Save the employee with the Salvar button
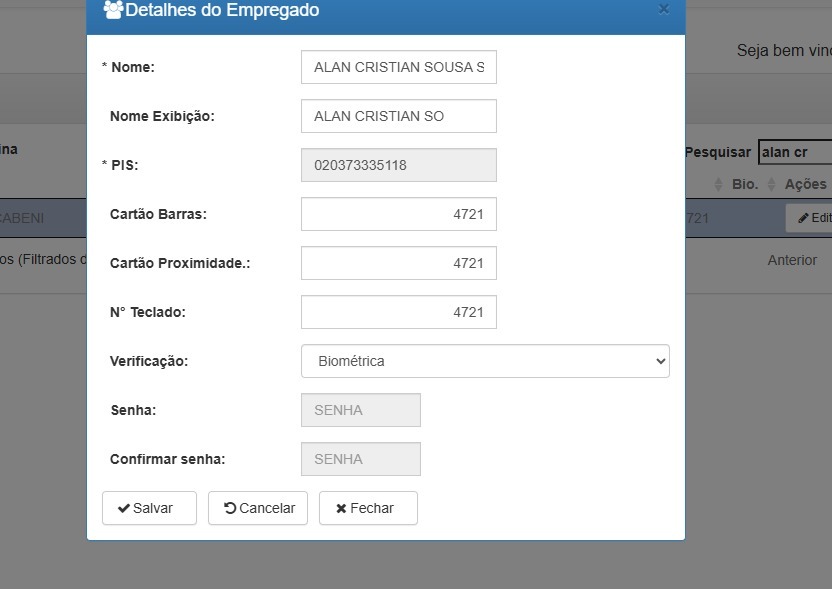 click(x=149, y=508)
